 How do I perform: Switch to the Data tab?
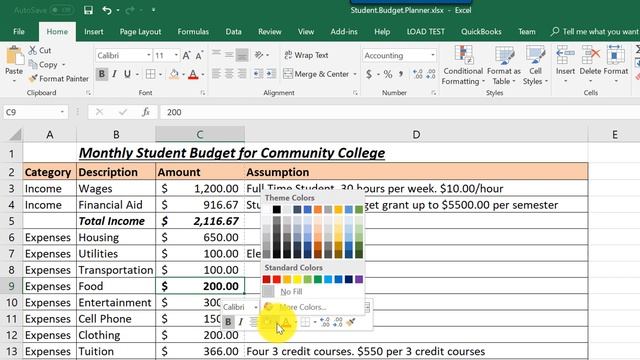[233, 31]
